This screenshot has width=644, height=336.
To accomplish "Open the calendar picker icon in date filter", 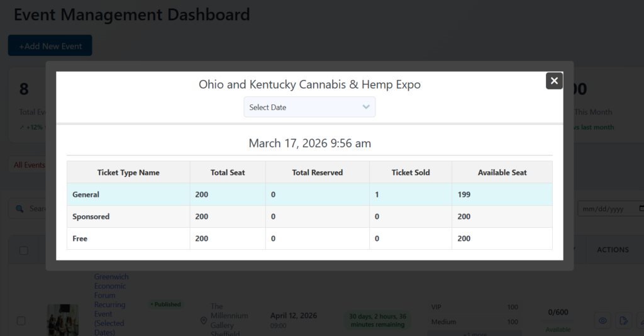I will 641,208.
